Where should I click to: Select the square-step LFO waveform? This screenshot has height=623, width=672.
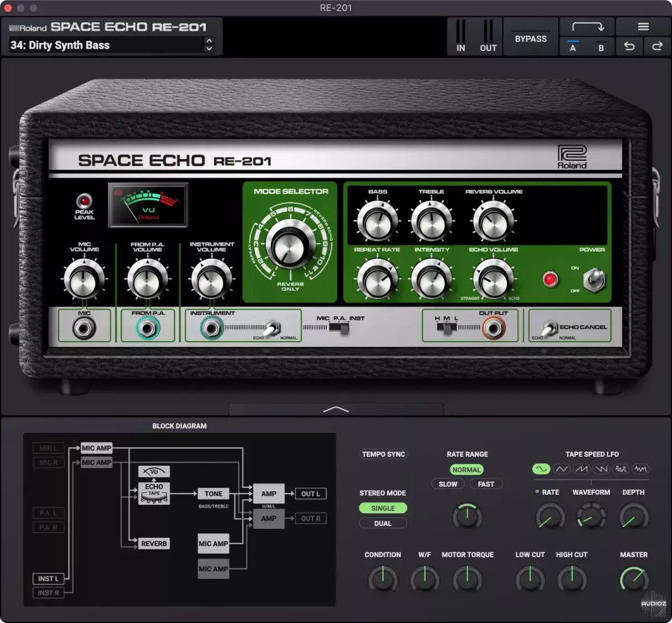coord(620,469)
